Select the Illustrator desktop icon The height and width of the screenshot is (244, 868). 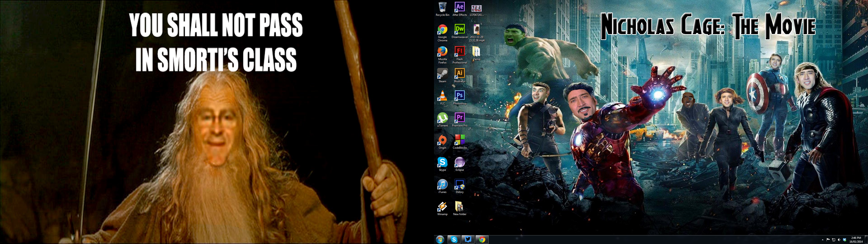tap(459, 73)
